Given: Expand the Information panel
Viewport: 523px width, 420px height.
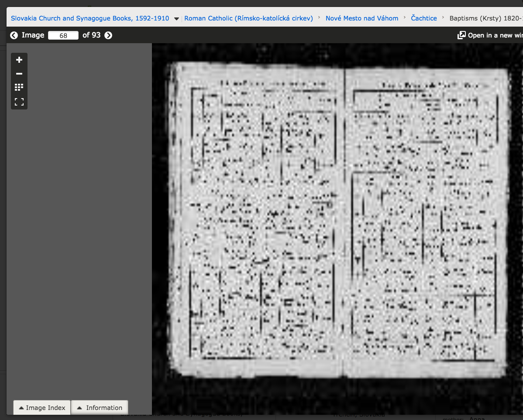Looking at the screenshot, I should 100,408.
